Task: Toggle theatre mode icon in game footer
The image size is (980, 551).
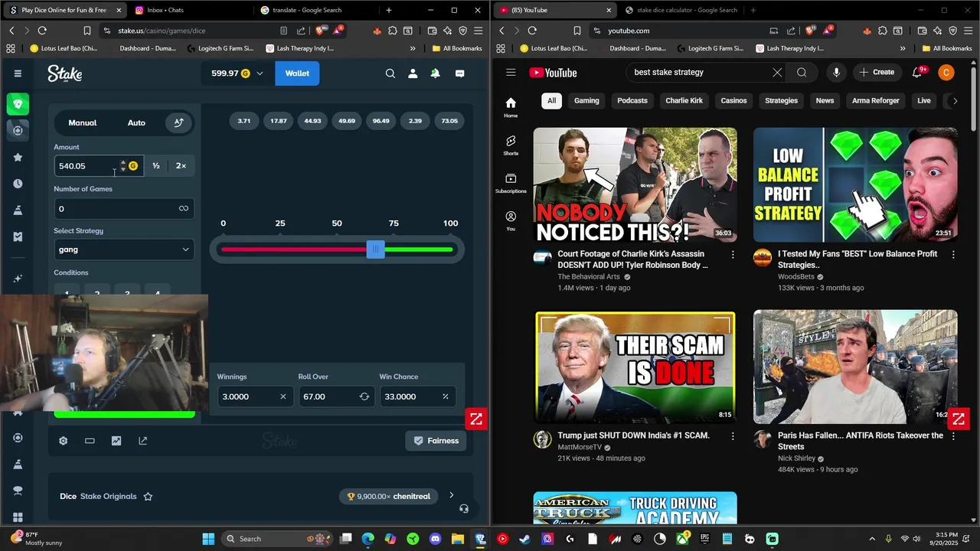Action: (90, 441)
